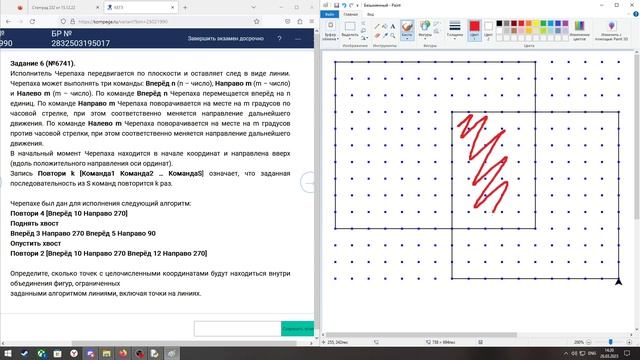Open the browser tab list dropdown chevron

click(253, 7)
